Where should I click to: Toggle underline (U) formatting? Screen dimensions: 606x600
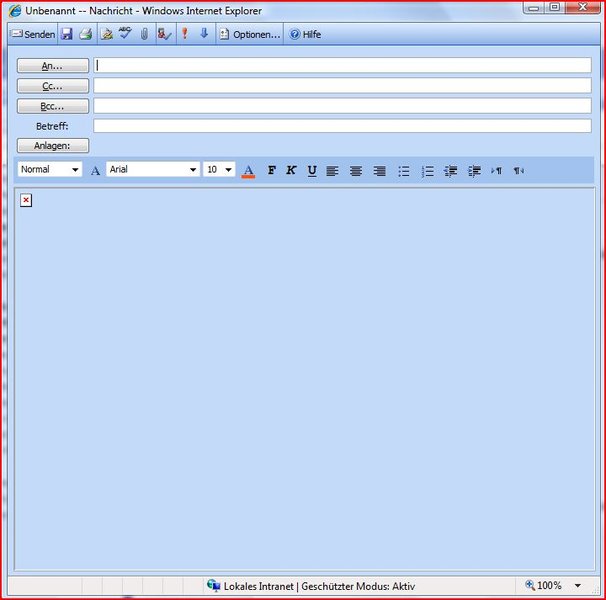312,170
